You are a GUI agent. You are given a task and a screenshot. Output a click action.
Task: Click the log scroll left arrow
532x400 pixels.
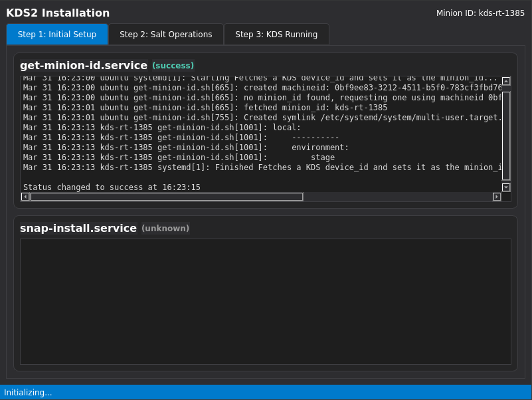click(x=25, y=197)
